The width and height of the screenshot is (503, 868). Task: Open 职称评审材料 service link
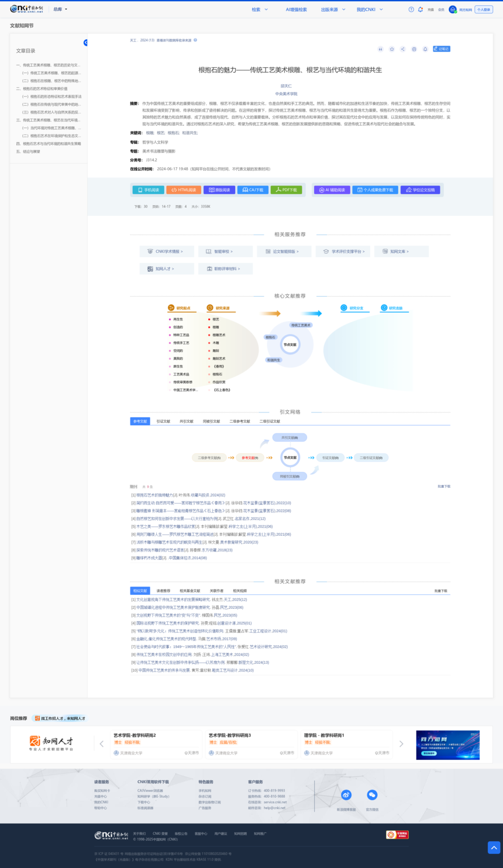pyautogui.click(x=225, y=269)
